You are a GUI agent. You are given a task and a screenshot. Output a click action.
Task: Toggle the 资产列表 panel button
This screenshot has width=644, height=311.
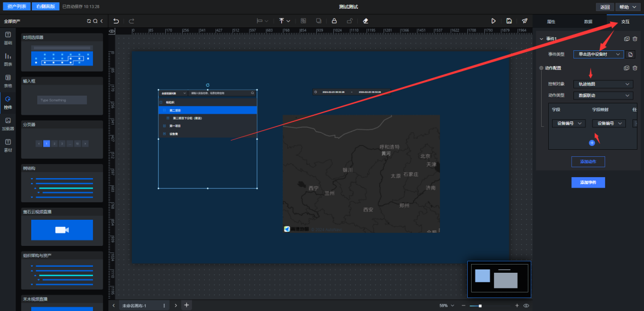16,7
